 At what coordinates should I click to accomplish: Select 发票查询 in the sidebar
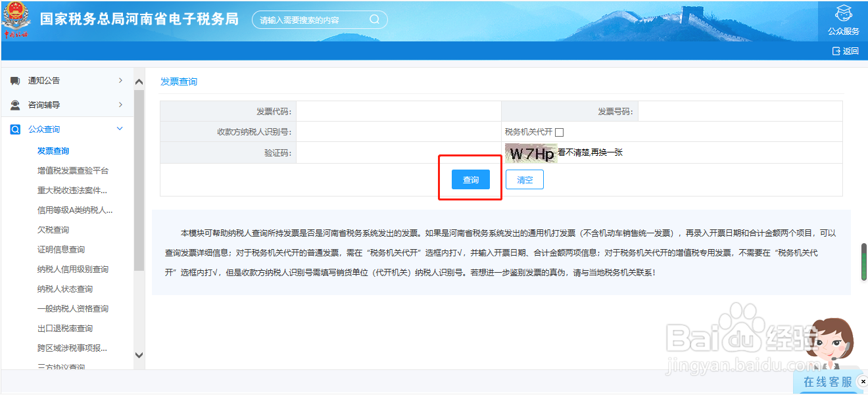[x=53, y=151]
